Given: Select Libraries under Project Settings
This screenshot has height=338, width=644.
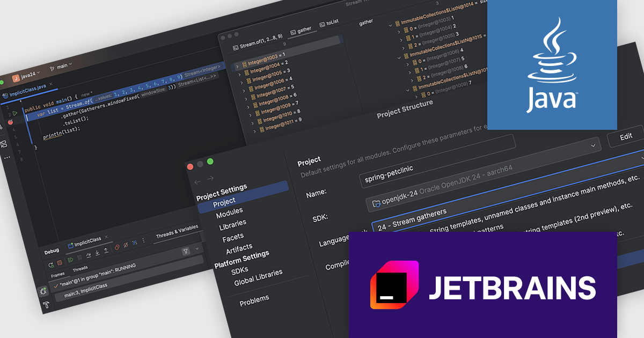Looking at the screenshot, I should 233,224.
